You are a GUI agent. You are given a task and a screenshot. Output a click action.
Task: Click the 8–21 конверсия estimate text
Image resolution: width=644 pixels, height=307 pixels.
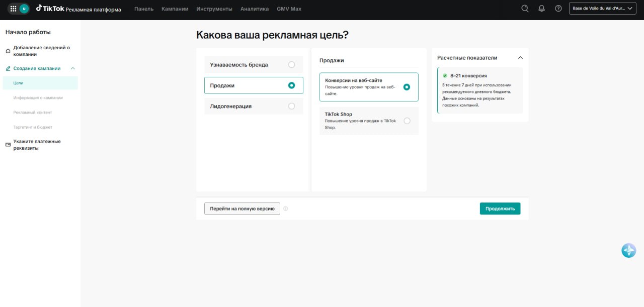pyautogui.click(x=468, y=76)
